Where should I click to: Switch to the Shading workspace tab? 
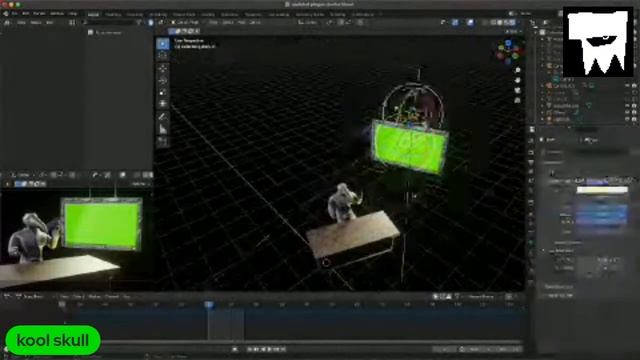point(208,14)
